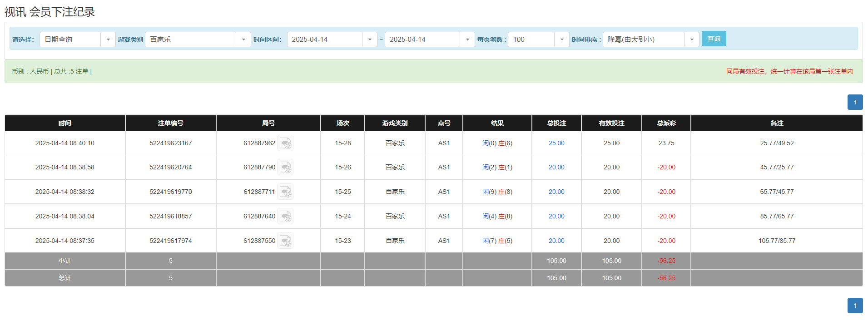Open video replay icon for round 612887962
The image size is (868, 326).
pos(285,143)
